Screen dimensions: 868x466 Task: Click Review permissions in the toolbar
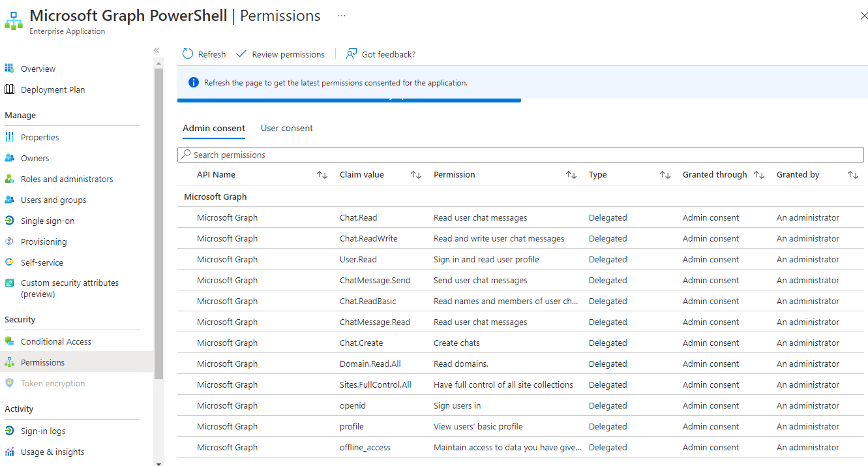coord(280,54)
